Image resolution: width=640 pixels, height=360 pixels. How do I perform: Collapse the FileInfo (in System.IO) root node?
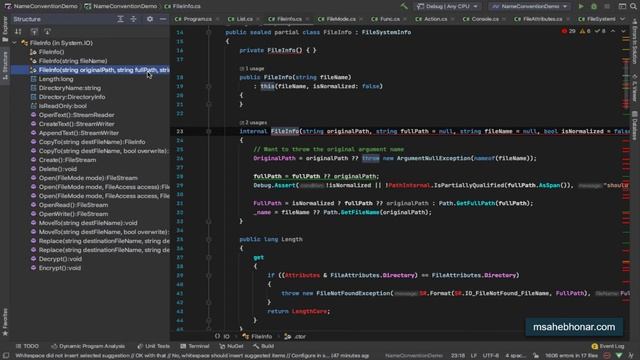15,43
